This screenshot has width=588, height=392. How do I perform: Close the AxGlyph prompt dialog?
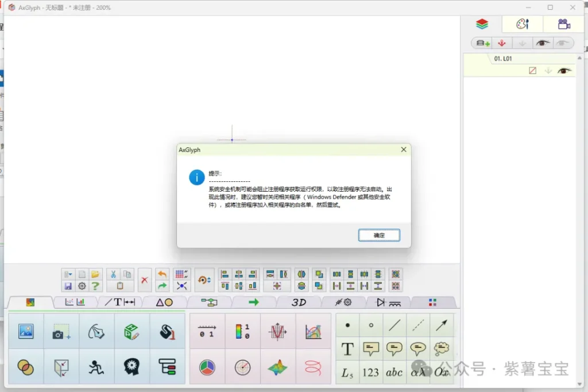404,150
